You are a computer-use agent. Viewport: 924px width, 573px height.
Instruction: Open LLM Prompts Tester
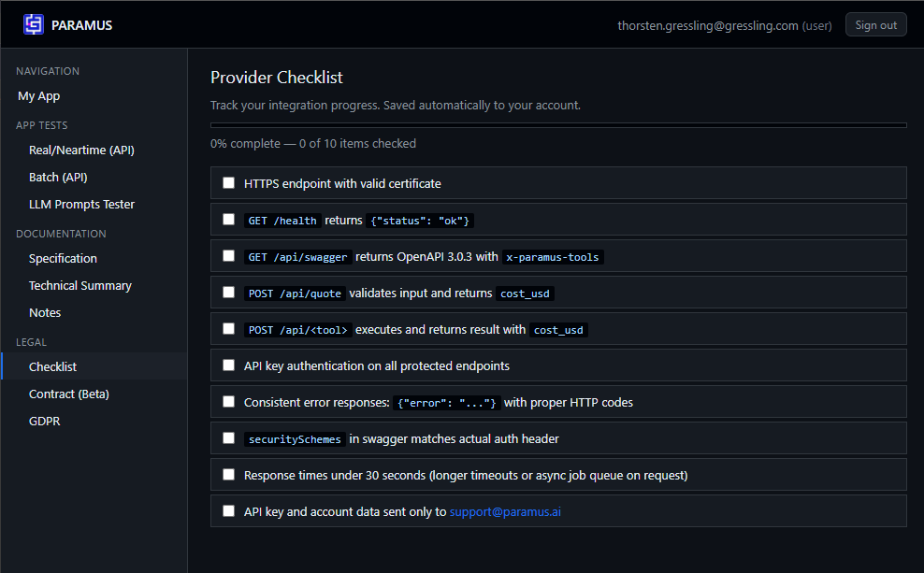81,205
